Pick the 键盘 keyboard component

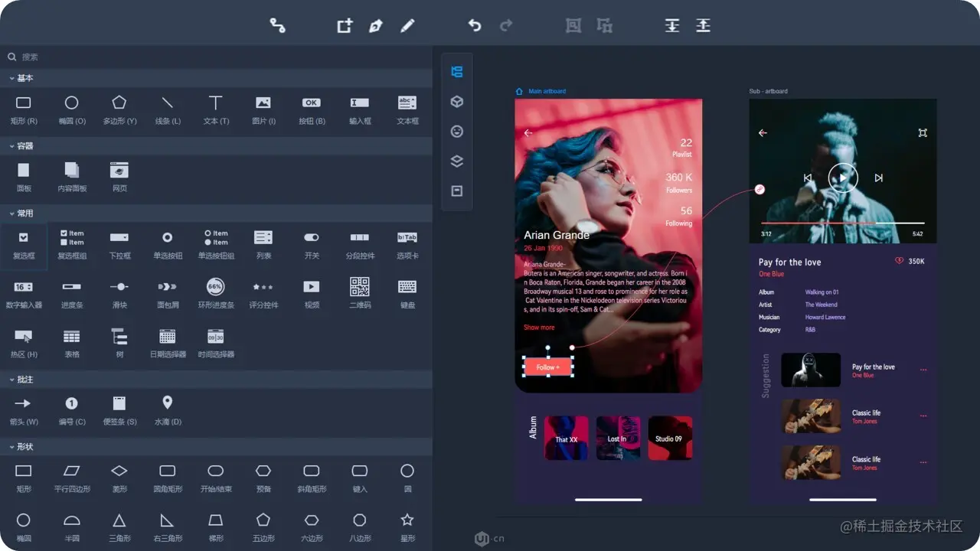407,293
